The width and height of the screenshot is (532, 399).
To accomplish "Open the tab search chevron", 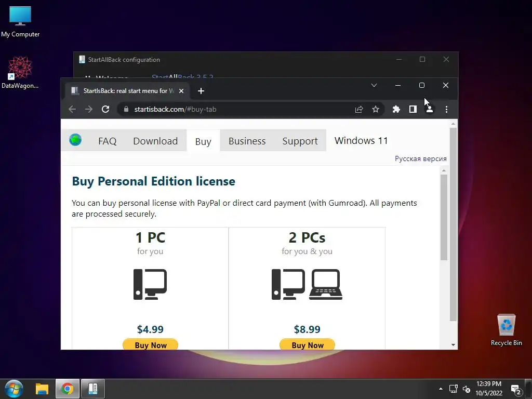I will tap(374, 85).
